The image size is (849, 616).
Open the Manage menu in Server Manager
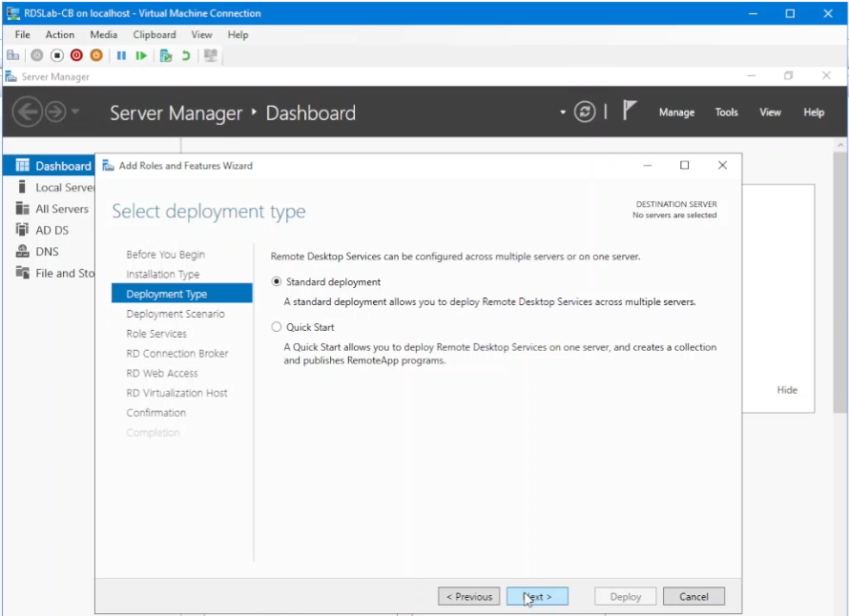[x=676, y=112]
